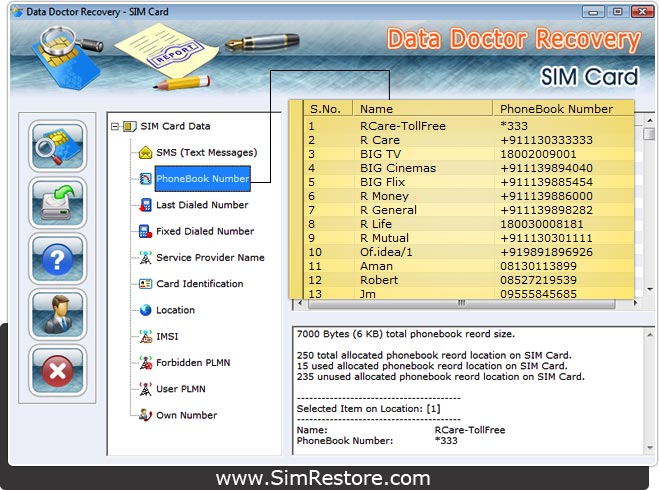Select Fixed Dialed Number item
659x490 pixels.
point(205,231)
